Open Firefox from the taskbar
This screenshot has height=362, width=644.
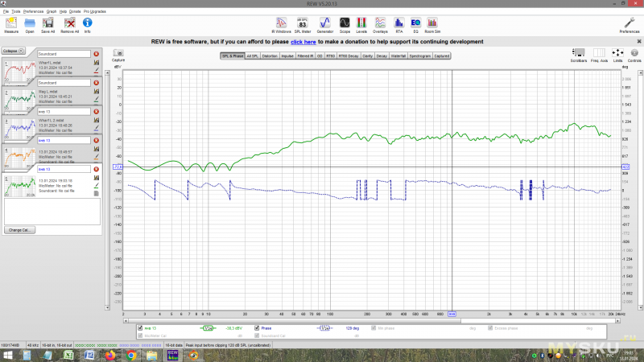coord(110,355)
